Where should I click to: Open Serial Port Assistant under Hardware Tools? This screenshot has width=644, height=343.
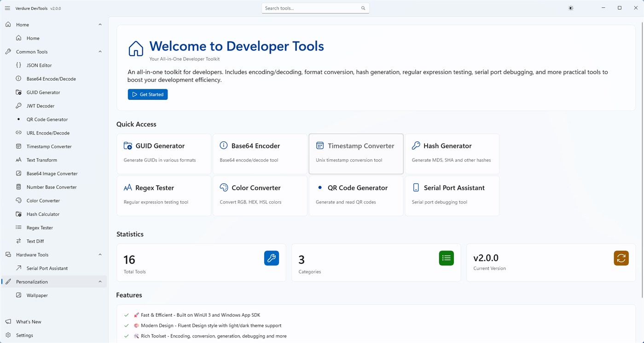tap(46, 268)
